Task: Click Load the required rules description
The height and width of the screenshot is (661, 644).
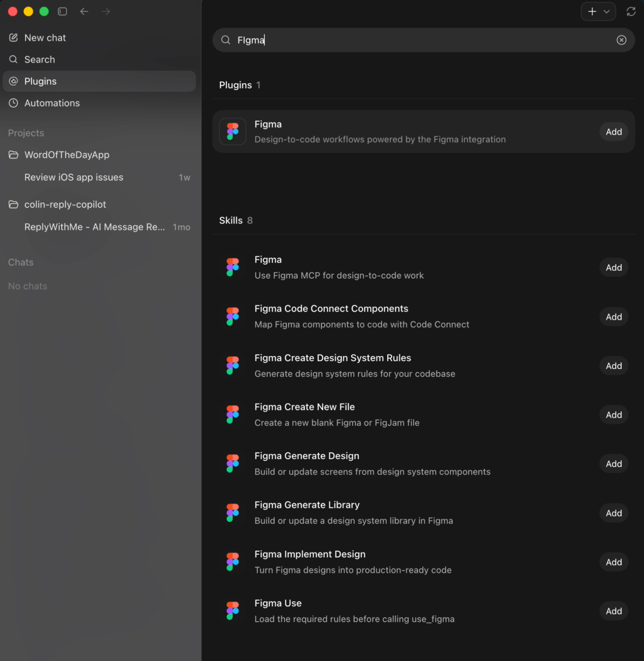Action: (x=354, y=619)
